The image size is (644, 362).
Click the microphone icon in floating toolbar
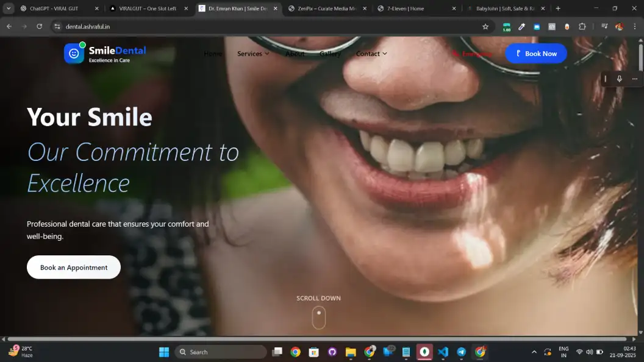click(x=620, y=79)
